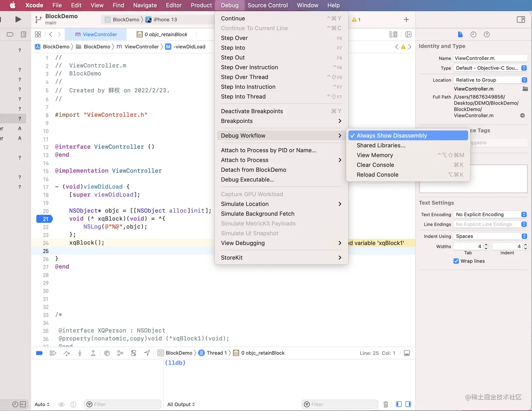The image size is (532, 411).
Task: Step over using debug bar icon
Action: [66, 353]
